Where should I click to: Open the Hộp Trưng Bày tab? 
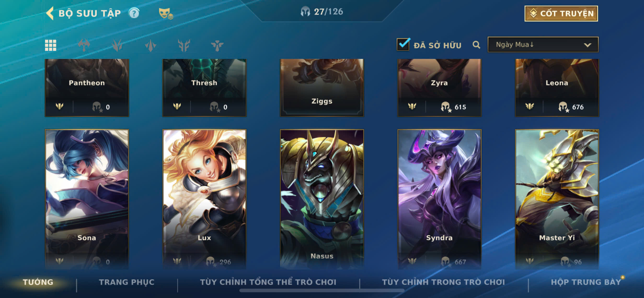click(586, 282)
